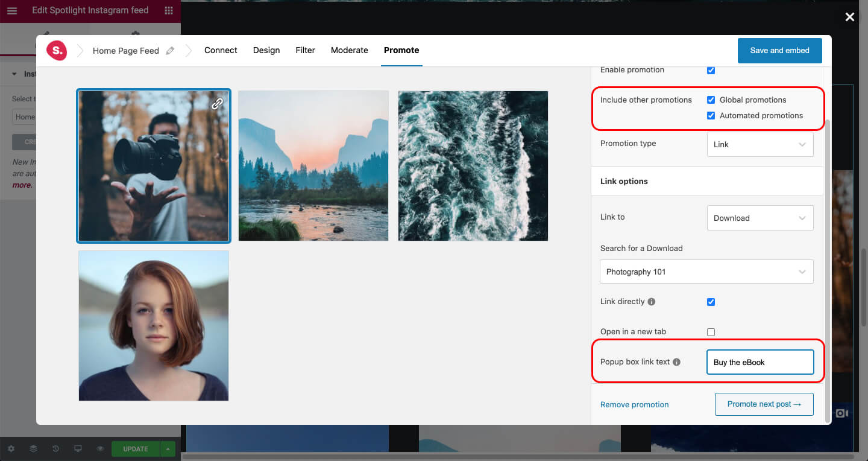Toggle the Enable promotion checkbox
Image resolution: width=868 pixels, height=461 pixels.
[x=711, y=70]
